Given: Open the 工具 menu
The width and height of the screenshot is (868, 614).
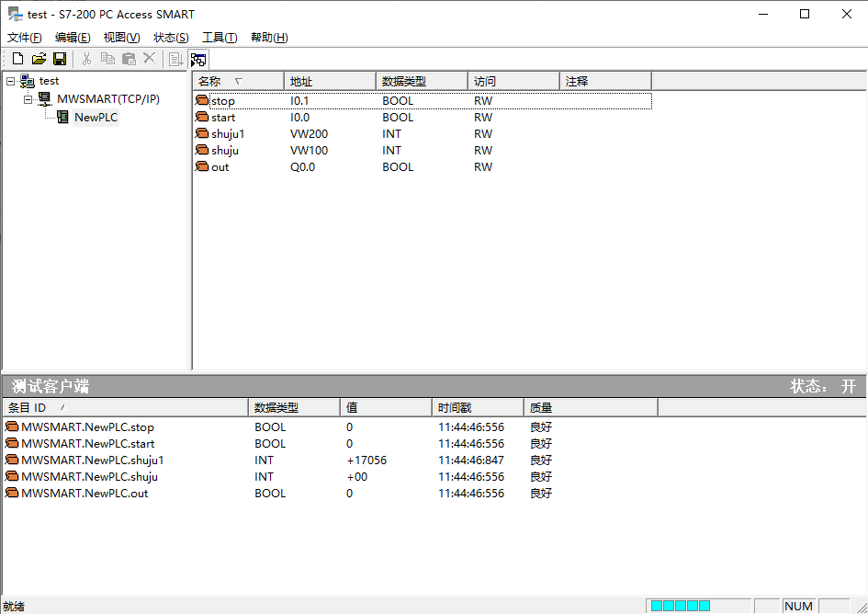Looking at the screenshot, I should [x=218, y=38].
